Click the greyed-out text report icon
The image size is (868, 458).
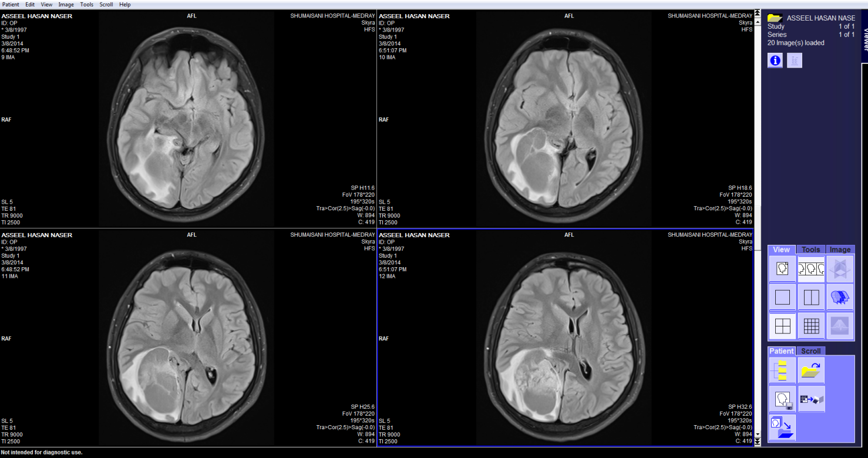click(x=795, y=60)
